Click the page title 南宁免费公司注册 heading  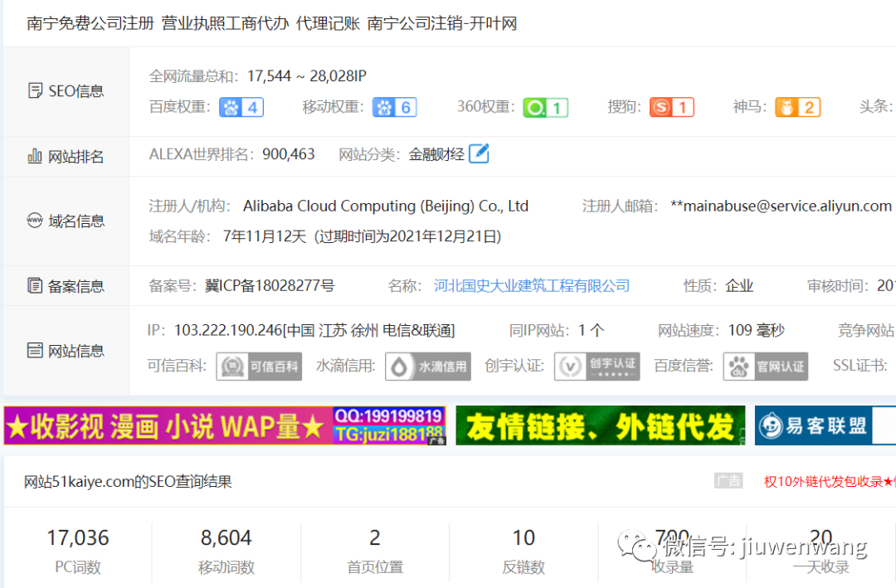click(x=272, y=23)
